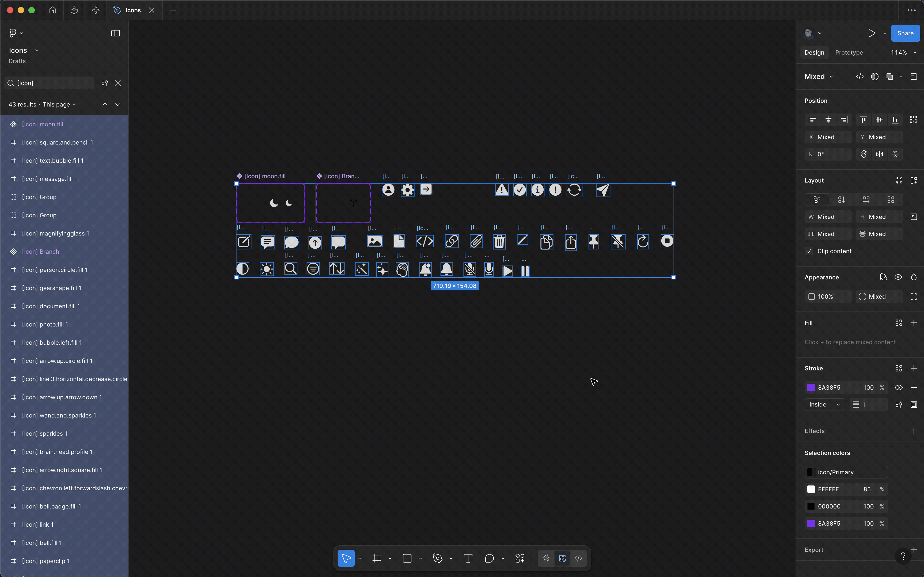Select the Pen tool in bottom toolbar
Screen dimensions: 924x577
click(437, 558)
